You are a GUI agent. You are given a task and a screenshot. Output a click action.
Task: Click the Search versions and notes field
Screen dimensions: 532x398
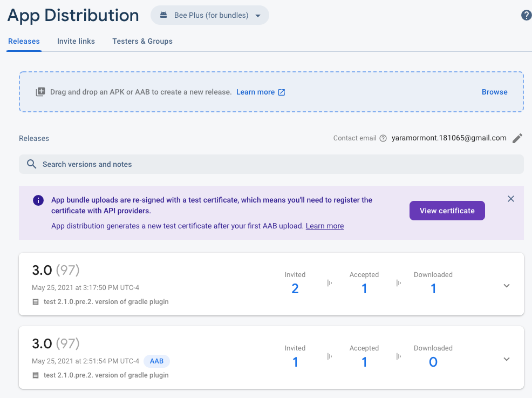point(270,164)
